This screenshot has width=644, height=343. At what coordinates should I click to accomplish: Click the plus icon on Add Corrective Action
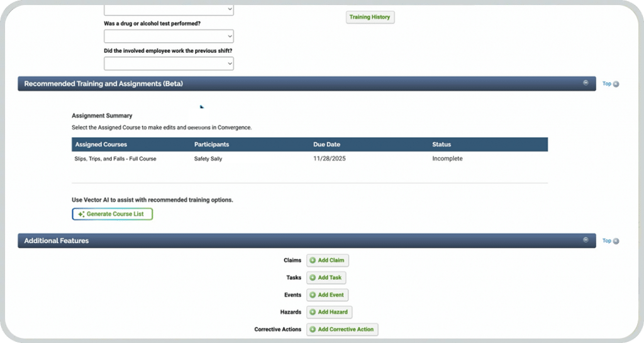coord(313,329)
